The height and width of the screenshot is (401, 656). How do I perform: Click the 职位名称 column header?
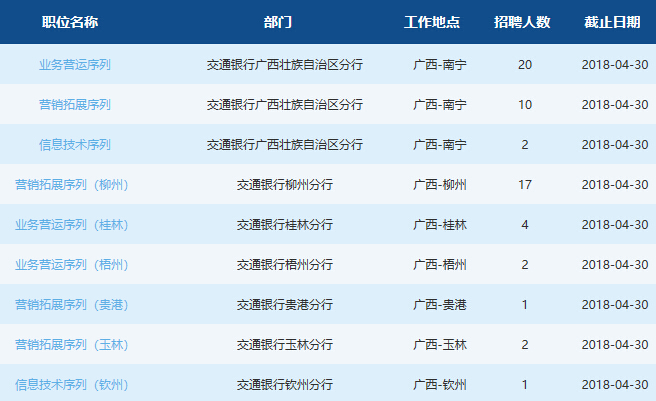pos(70,22)
